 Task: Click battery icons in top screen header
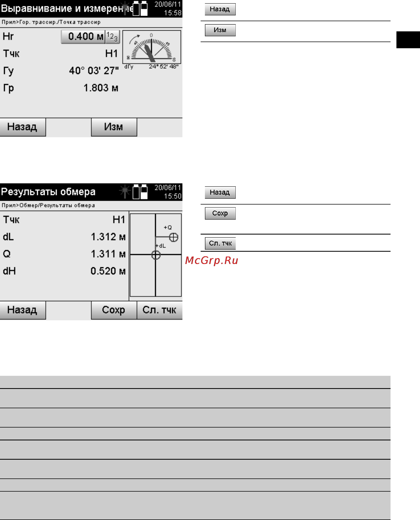(x=140, y=9)
